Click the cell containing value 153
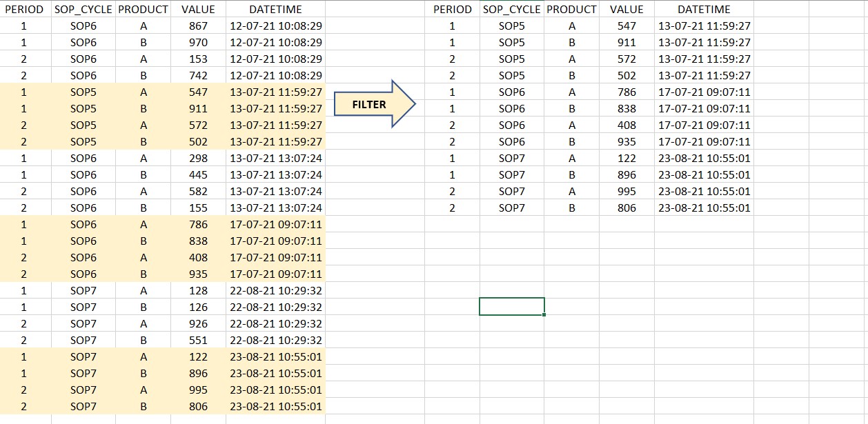The image size is (868, 424). [198, 59]
